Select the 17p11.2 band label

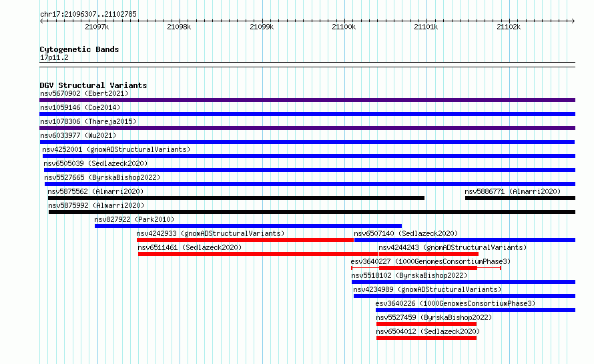[x=54, y=57]
